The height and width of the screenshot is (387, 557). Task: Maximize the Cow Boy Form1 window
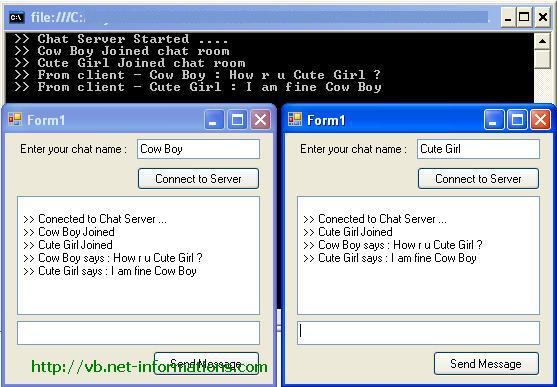coord(237,119)
